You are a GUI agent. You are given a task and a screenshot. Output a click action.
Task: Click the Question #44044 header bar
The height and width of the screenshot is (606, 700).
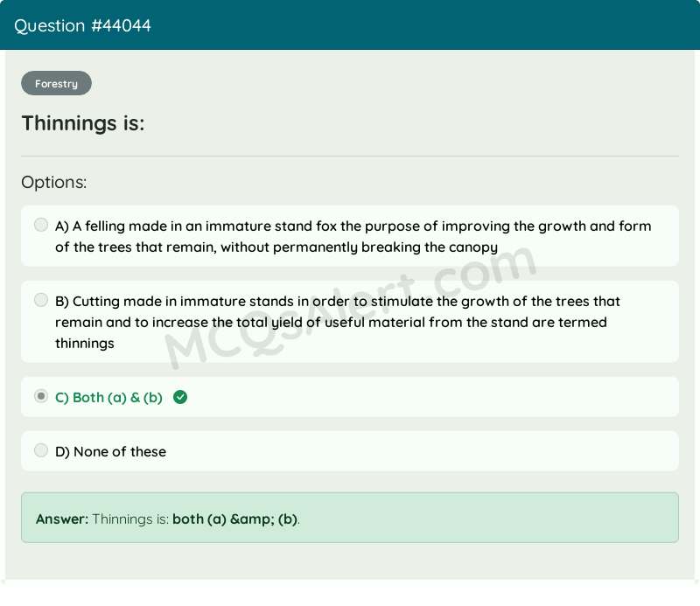click(x=350, y=25)
